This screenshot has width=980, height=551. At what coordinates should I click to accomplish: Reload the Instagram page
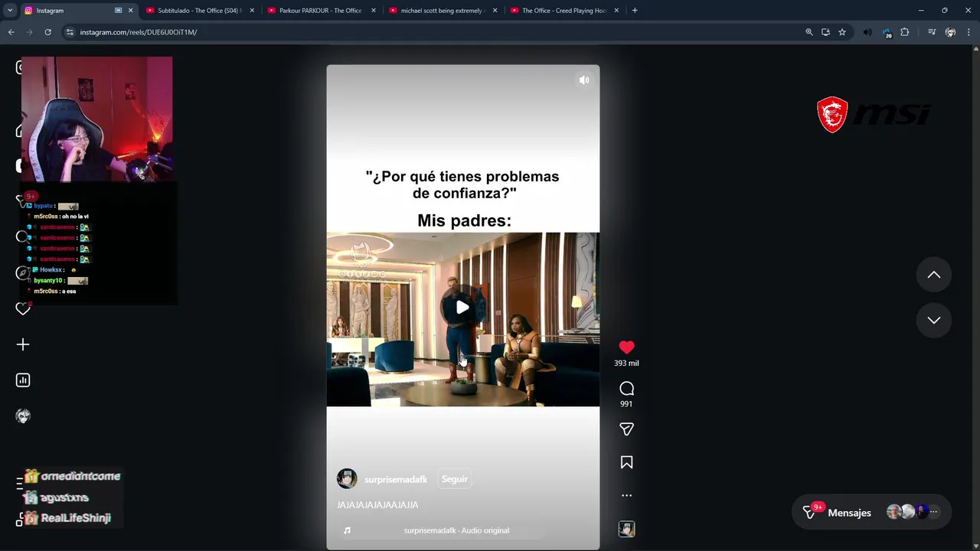pos(47,32)
